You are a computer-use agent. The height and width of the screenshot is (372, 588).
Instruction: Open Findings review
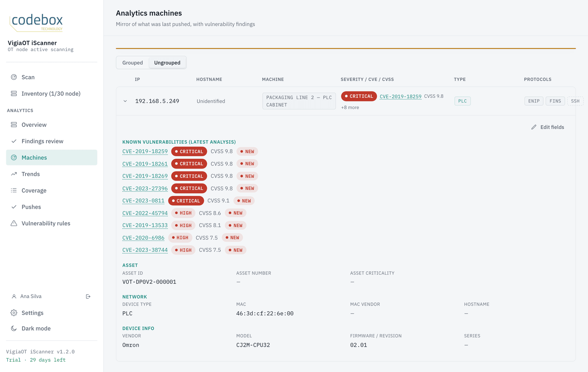(51, 141)
